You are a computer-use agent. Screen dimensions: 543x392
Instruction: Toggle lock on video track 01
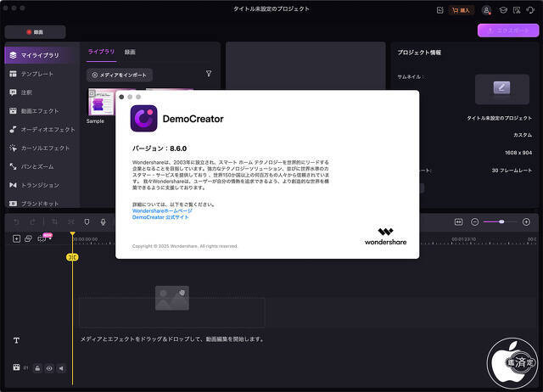(x=37, y=368)
